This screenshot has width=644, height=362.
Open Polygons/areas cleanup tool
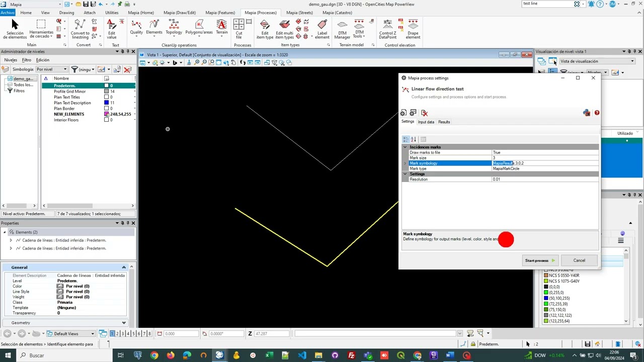[199, 27]
